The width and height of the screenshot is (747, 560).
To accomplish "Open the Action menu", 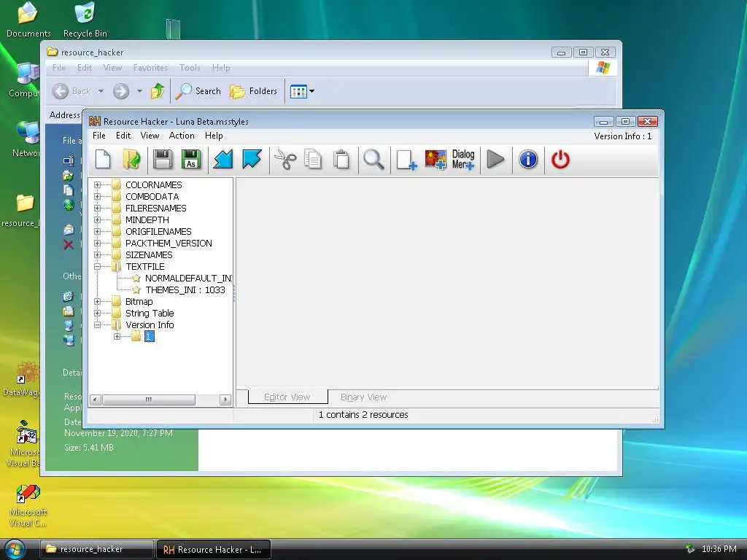I will (182, 136).
